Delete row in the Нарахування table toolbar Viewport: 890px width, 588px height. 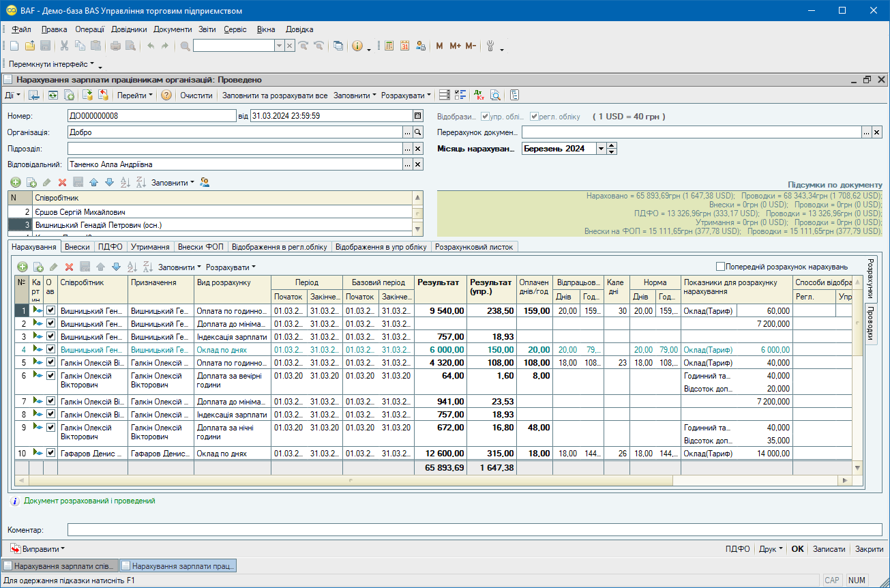(69, 267)
